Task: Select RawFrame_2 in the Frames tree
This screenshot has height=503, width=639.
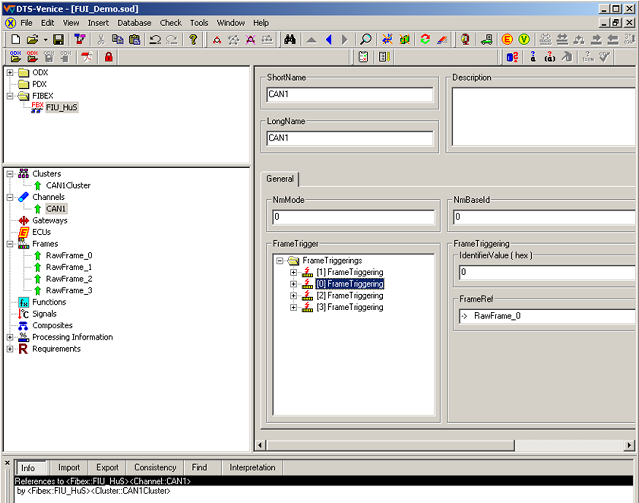Action: [x=69, y=279]
